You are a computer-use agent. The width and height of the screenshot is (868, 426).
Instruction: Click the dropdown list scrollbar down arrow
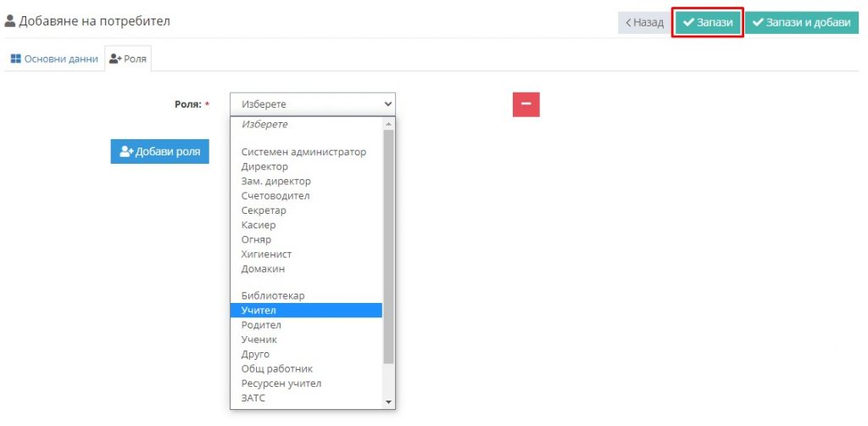point(389,402)
